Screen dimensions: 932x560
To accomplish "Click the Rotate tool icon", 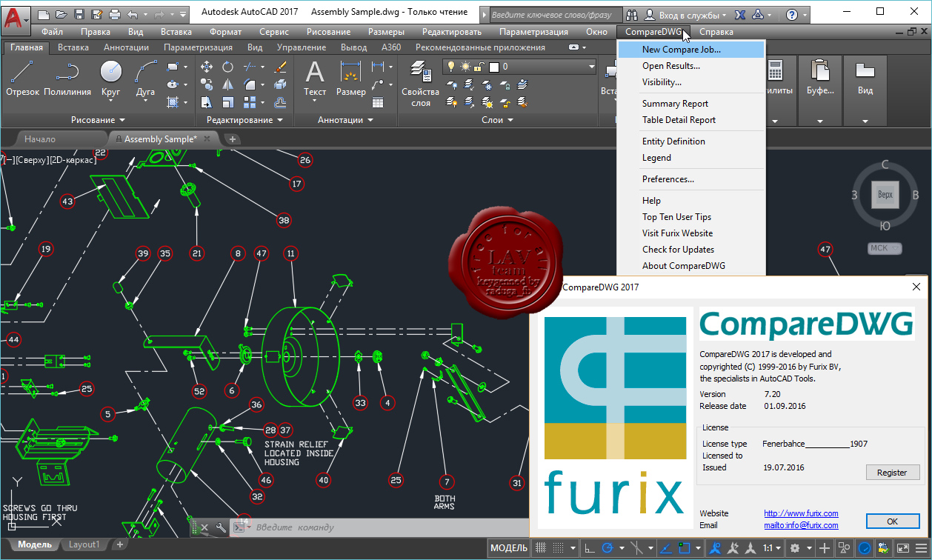I will point(227,67).
